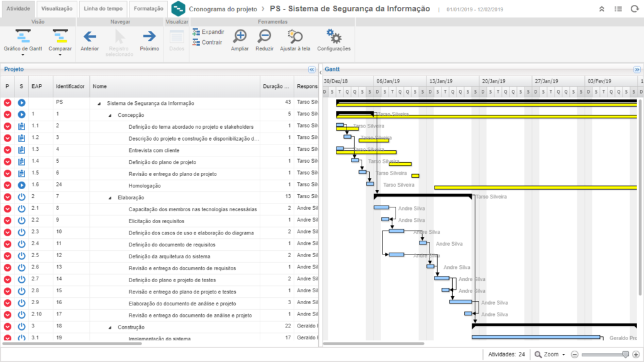The width and height of the screenshot is (644, 362).
Task: Open the list view icon in title bar
Action: (x=618, y=9)
